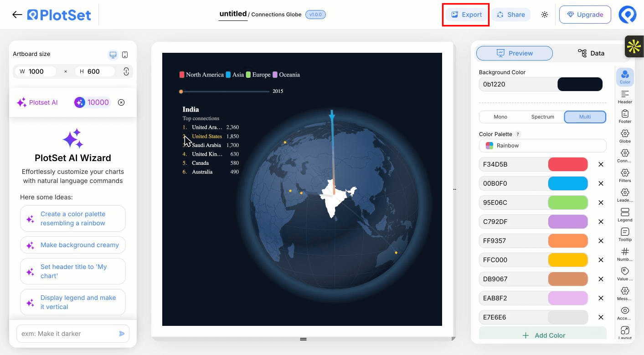644x355 pixels.
Task: Delete the FFC000 palette color
Action: (601, 260)
